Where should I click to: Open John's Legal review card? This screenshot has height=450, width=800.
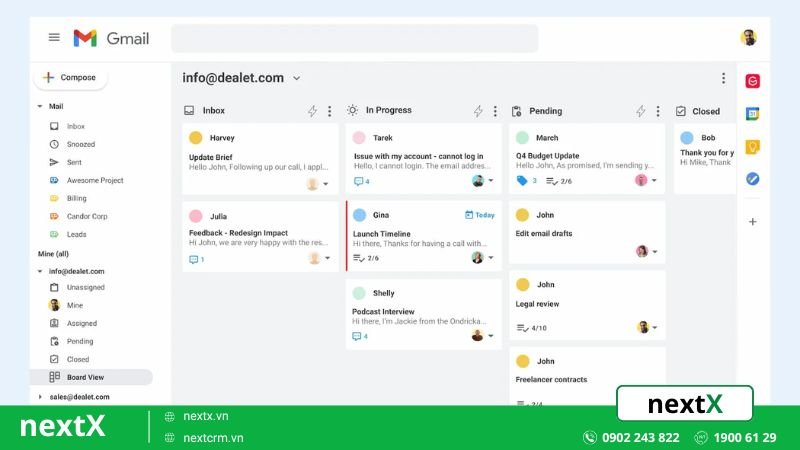click(587, 305)
